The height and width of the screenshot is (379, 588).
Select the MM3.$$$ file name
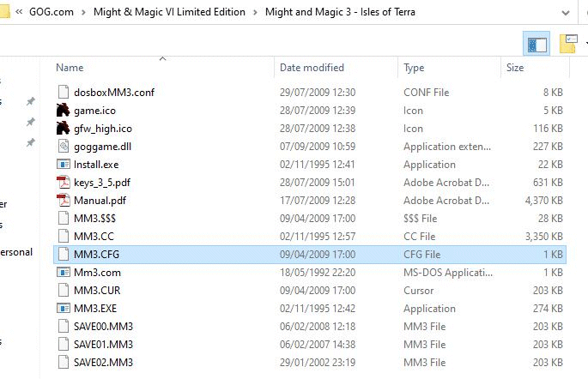coord(95,218)
